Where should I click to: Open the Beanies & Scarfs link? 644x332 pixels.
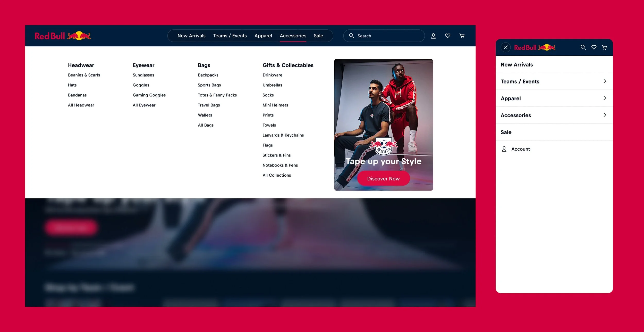pos(84,75)
